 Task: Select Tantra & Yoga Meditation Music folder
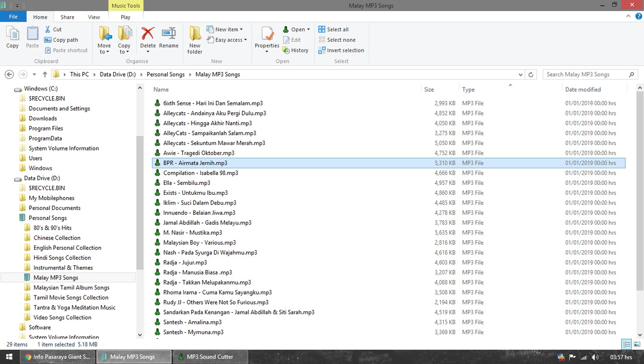tap(74, 308)
